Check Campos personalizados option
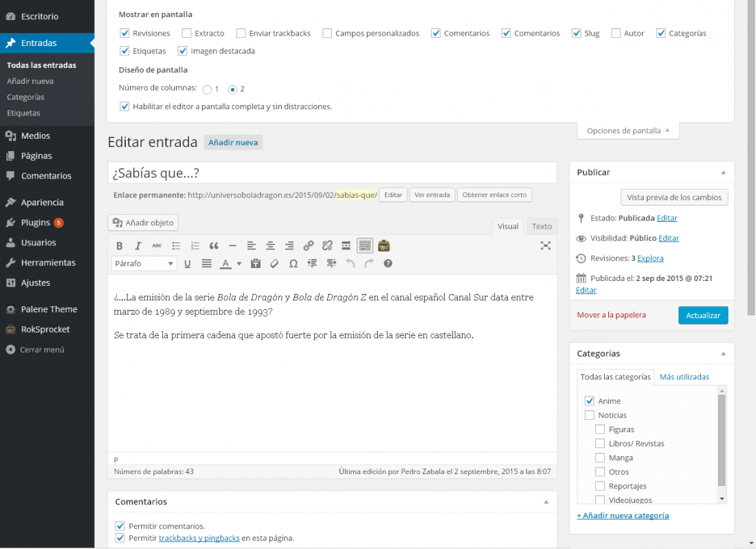The image size is (756, 549). pyautogui.click(x=327, y=33)
